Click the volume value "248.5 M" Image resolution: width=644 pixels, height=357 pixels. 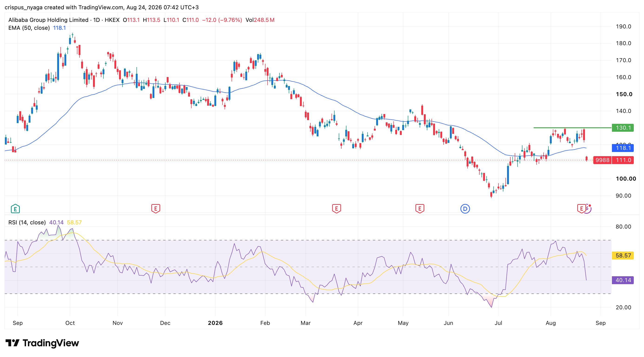click(264, 20)
